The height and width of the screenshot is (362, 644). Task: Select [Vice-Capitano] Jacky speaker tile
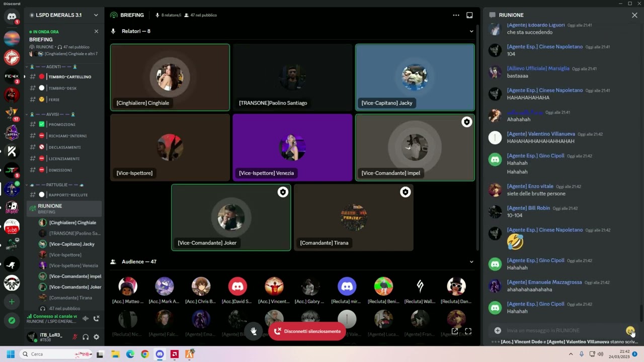point(415,77)
